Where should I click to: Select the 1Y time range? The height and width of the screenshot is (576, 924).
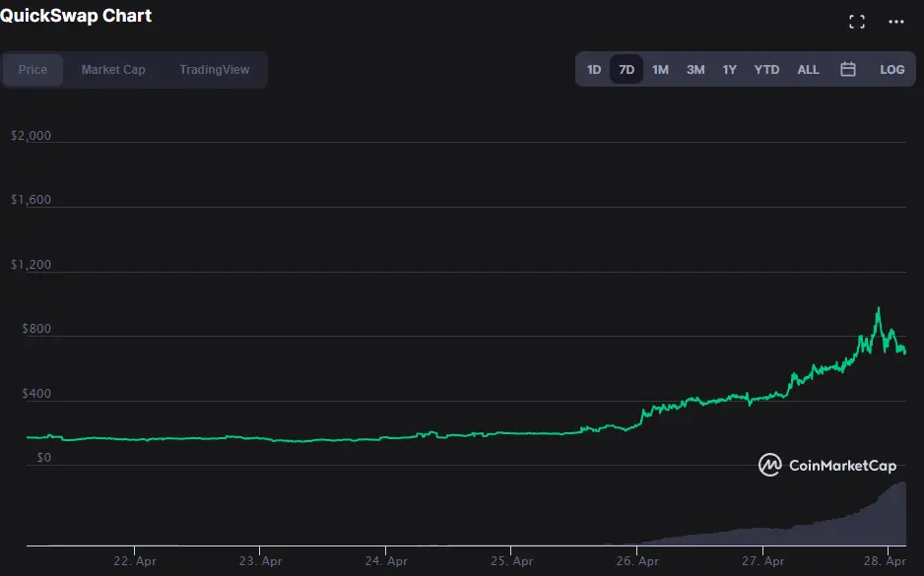click(730, 70)
